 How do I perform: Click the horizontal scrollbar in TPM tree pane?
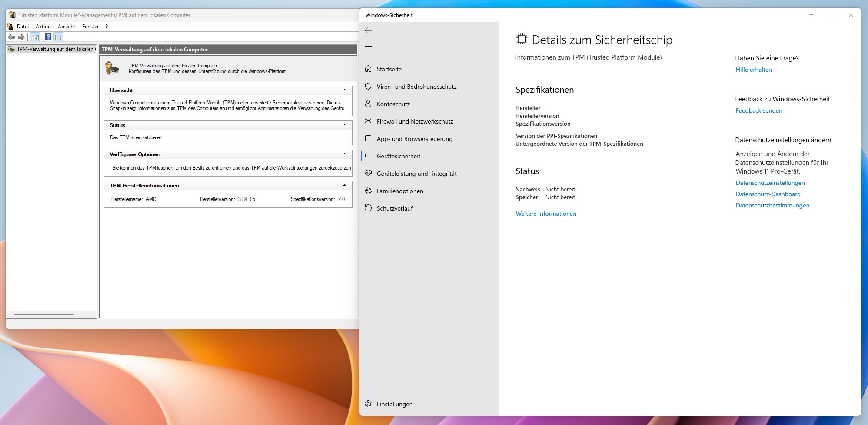point(44,314)
